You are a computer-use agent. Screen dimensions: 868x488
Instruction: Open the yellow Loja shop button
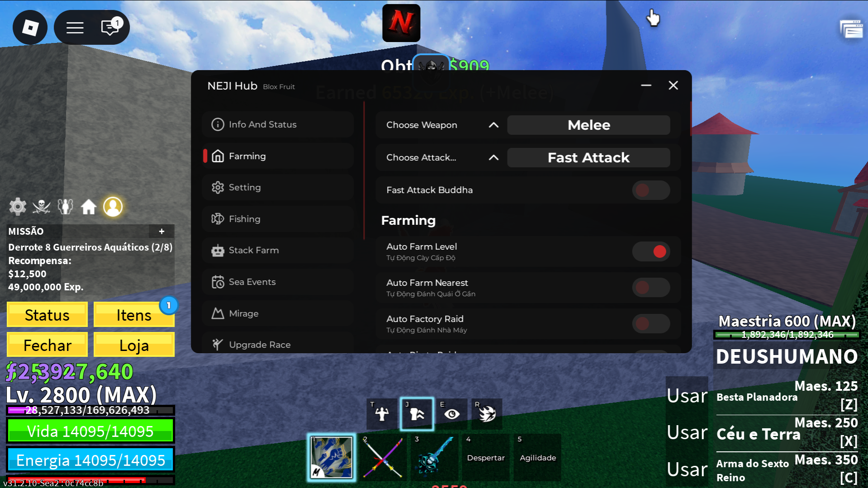tap(134, 345)
